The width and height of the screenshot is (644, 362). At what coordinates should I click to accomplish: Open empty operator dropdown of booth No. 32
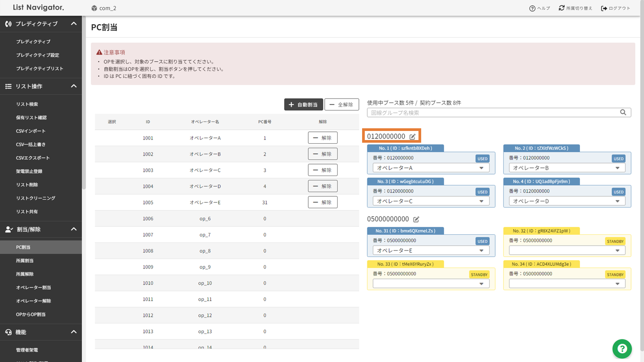[x=567, y=251]
